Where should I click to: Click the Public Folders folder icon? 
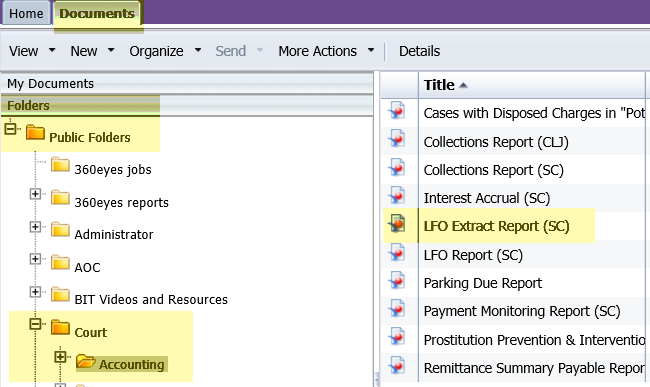pos(35,133)
